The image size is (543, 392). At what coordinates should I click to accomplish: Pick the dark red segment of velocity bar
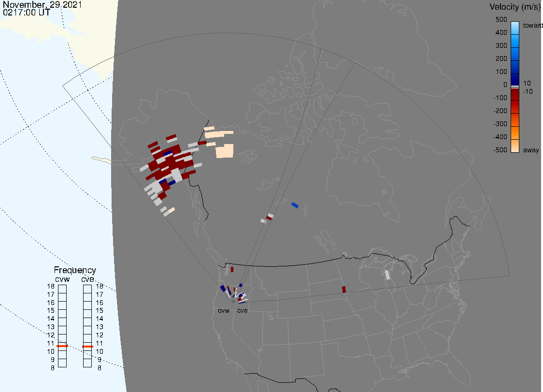tap(515, 95)
